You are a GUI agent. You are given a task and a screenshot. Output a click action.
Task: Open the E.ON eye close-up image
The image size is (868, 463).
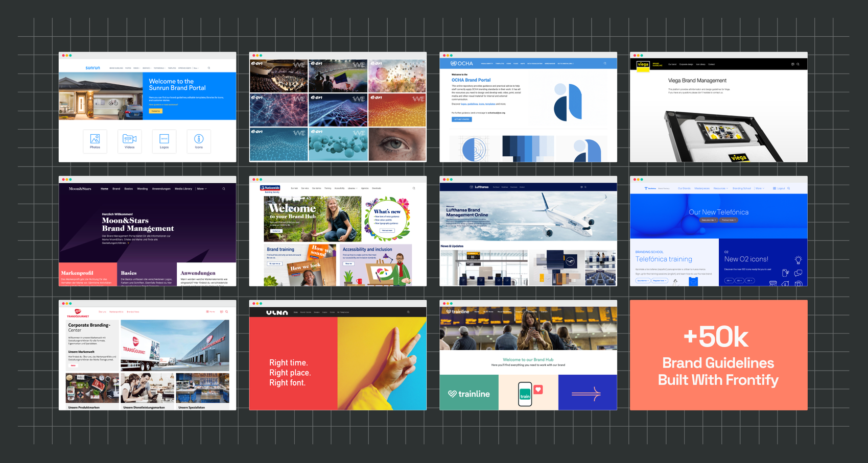(x=397, y=144)
